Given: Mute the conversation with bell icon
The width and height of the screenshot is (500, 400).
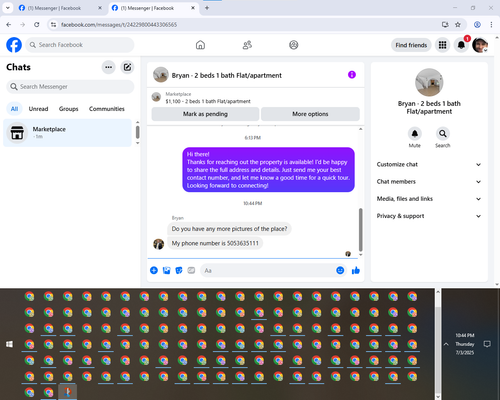Looking at the screenshot, I should tap(415, 134).
